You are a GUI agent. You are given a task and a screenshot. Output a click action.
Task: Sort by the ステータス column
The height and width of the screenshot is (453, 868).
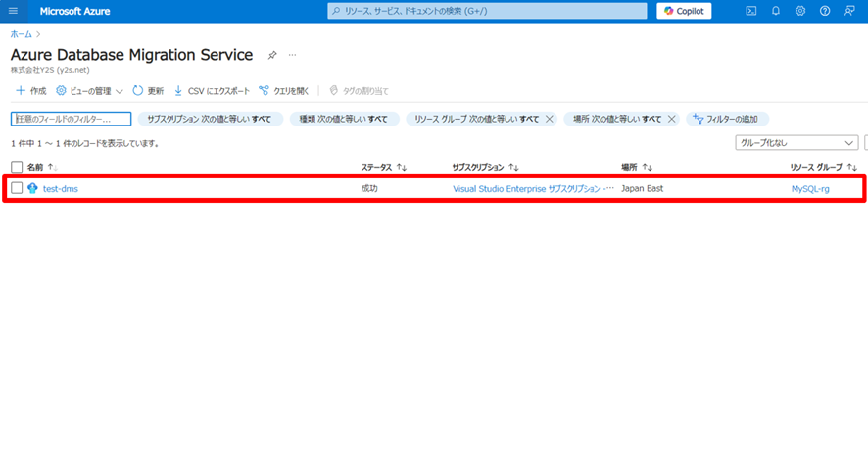[x=384, y=167]
